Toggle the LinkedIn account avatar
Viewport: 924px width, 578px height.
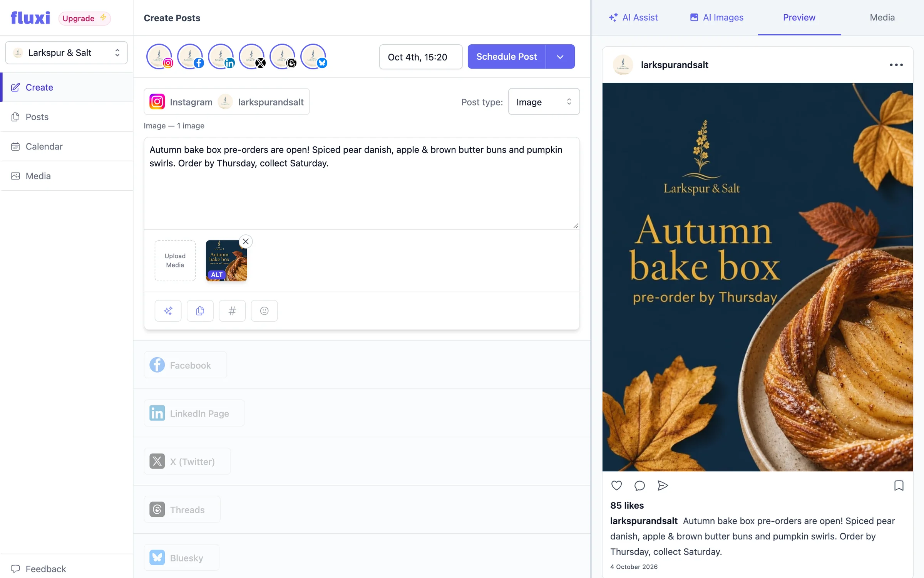221,57
